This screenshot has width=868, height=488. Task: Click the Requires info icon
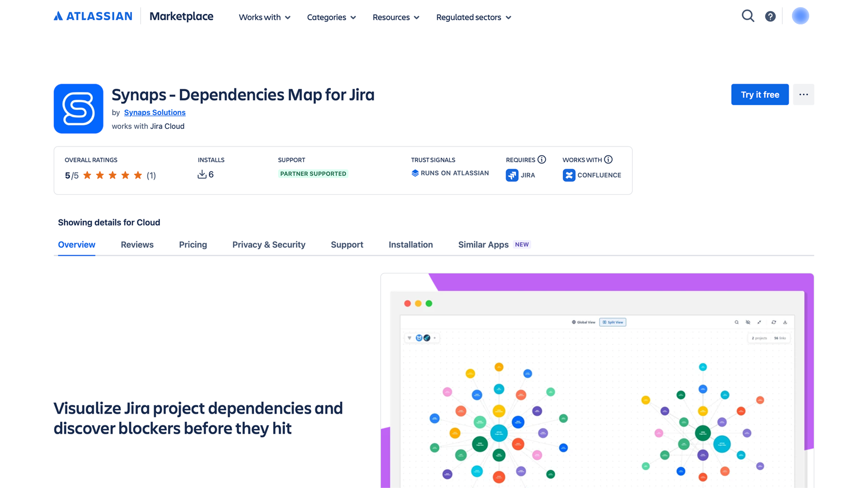pyautogui.click(x=542, y=160)
